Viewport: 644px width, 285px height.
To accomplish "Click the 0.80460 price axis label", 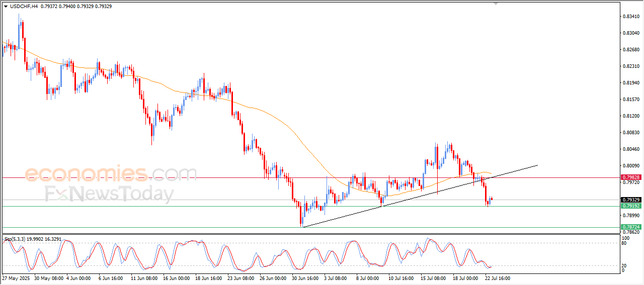I will 631,149.
